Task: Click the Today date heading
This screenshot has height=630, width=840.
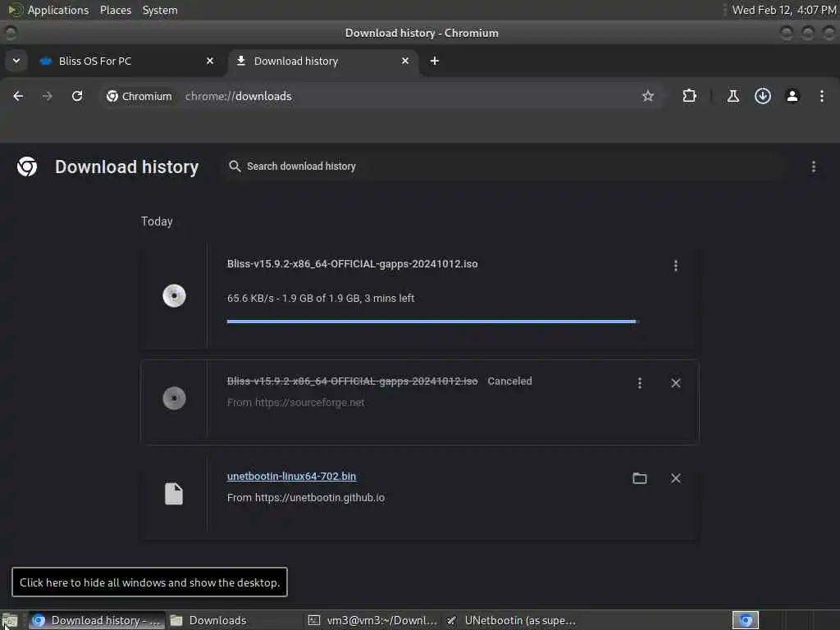Action: pos(157,221)
